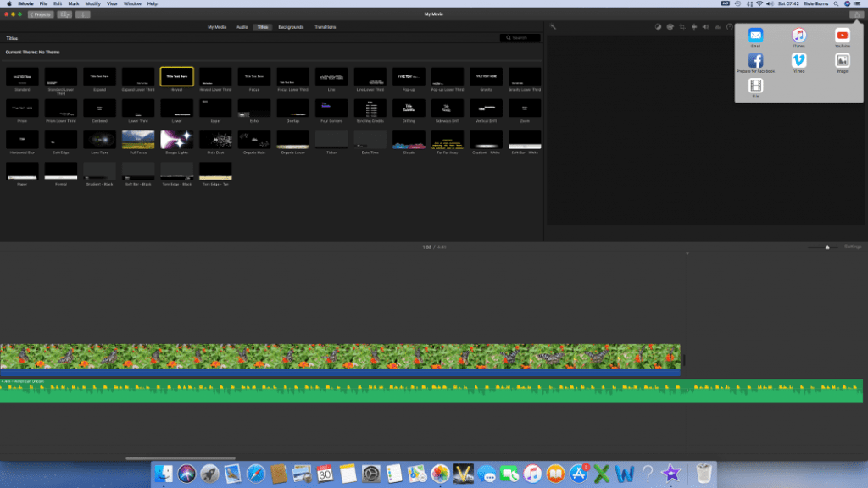Choose the Expand title style
Image resolution: width=868 pixels, height=488 pixels.
pos(100,76)
